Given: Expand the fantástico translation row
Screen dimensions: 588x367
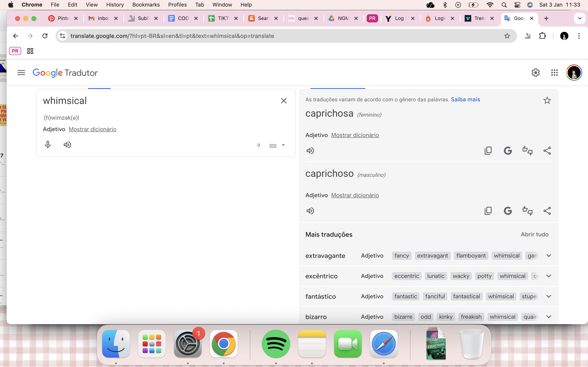Looking at the screenshot, I should point(549,296).
